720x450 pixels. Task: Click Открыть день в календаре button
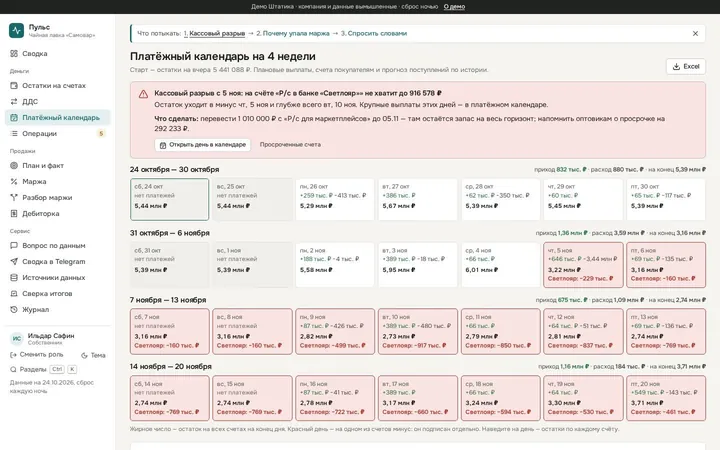click(x=202, y=145)
